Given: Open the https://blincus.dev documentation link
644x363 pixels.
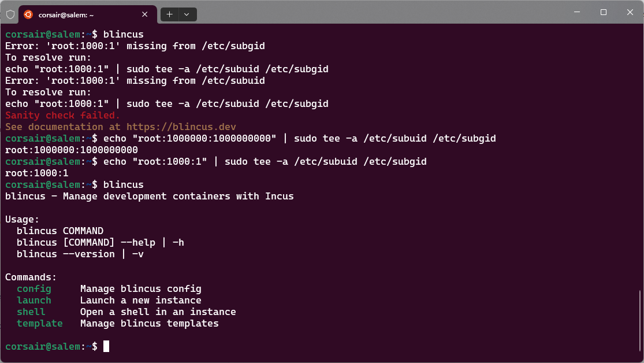Looking at the screenshot, I should 181,127.
